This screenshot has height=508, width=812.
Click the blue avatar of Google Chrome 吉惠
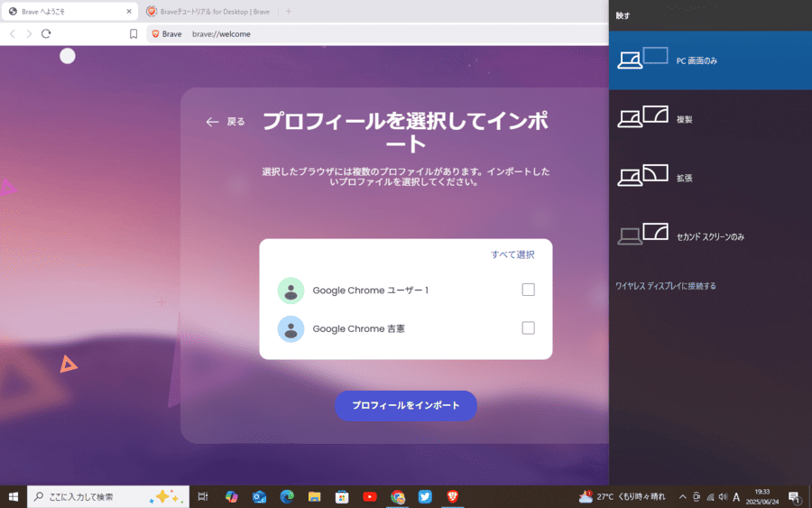click(291, 328)
